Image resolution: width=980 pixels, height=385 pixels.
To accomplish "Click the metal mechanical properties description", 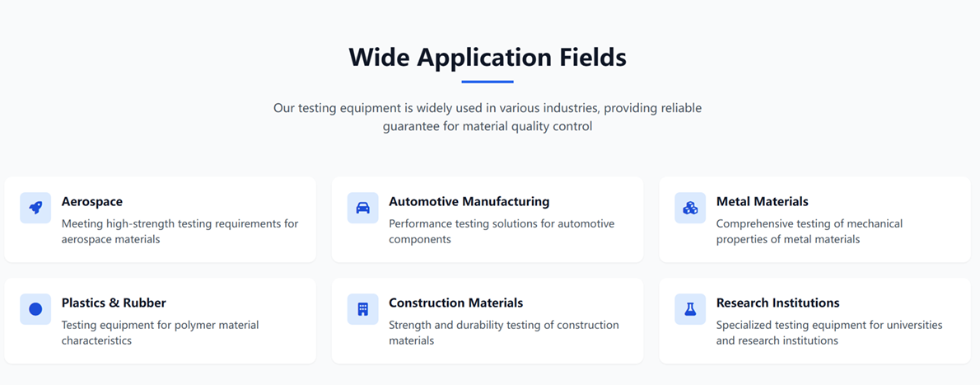I will (x=809, y=231).
